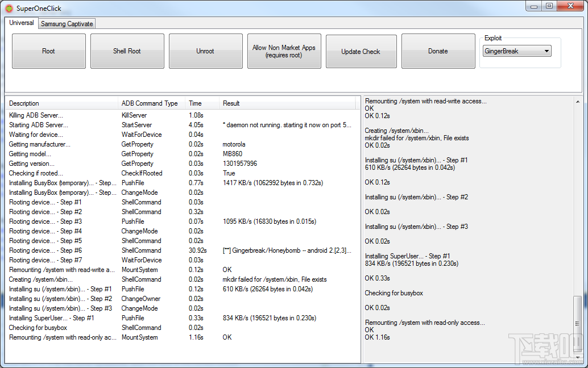Click 'Remounting /system with read-write access...' in log pane
Image resolution: width=588 pixels, height=368 pixels.
pyautogui.click(x=425, y=101)
